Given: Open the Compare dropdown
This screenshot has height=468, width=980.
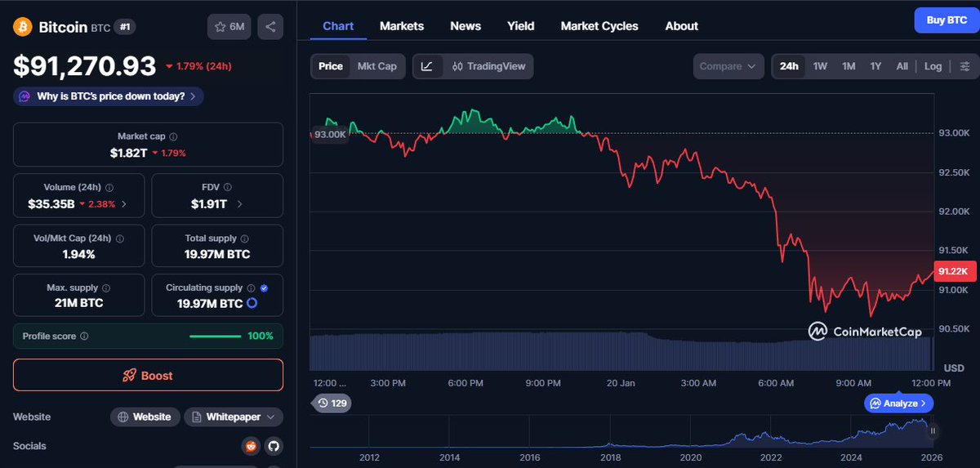Looking at the screenshot, I should [x=728, y=66].
